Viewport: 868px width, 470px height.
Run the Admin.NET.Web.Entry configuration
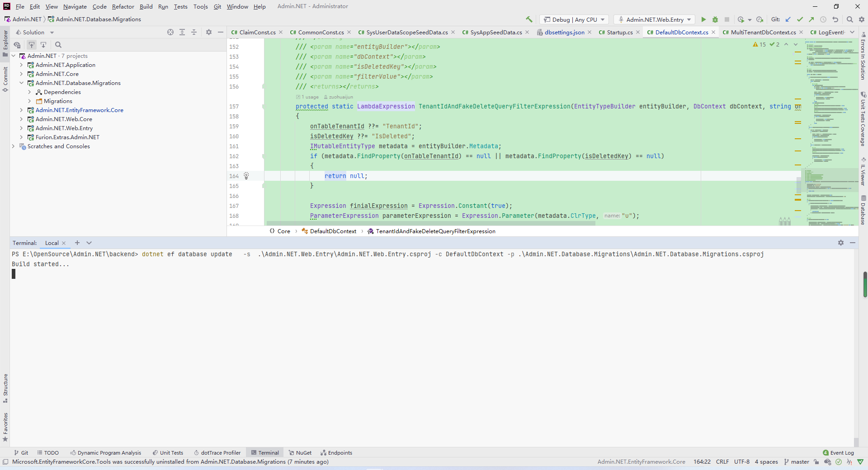(703, 19)
